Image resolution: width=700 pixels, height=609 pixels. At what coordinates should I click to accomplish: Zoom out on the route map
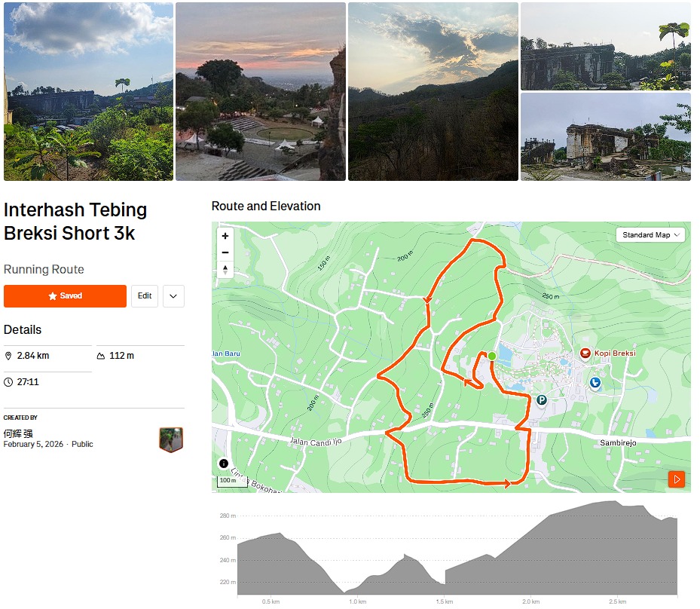point(225,252)
